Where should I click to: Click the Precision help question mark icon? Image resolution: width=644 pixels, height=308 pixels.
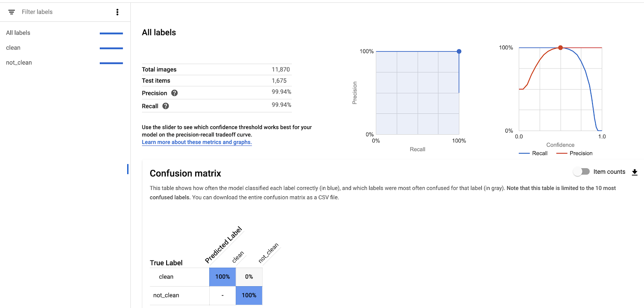tap(174, 93)
